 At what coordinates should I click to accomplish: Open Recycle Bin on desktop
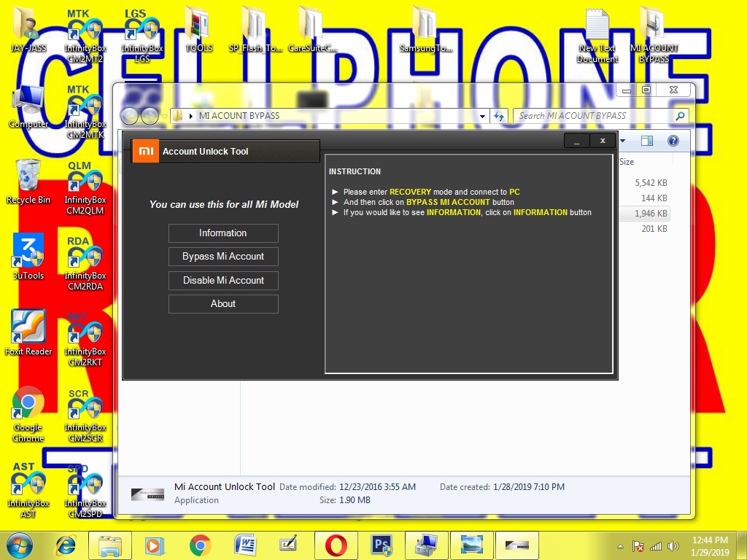pos(28,182)
